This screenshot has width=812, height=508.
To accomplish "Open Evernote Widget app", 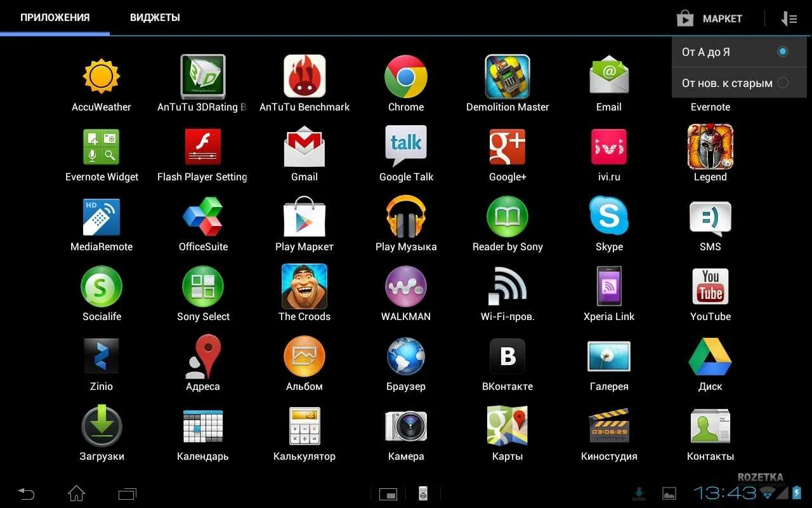I will coord(101,147).
